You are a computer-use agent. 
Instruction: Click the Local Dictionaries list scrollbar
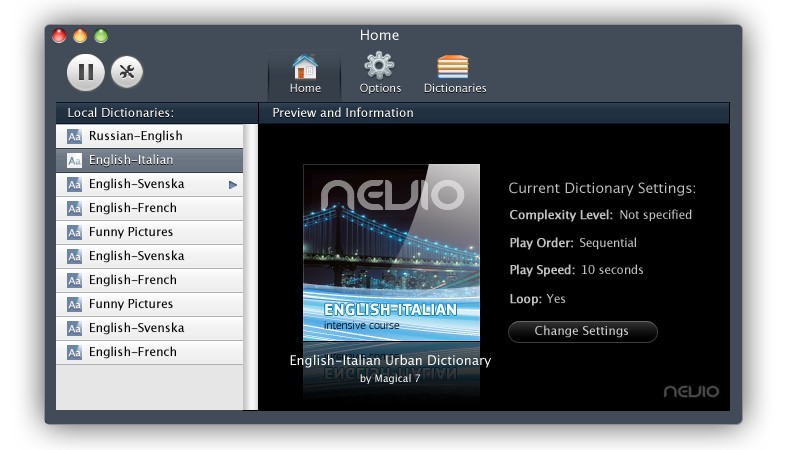(x=250, y=267)
